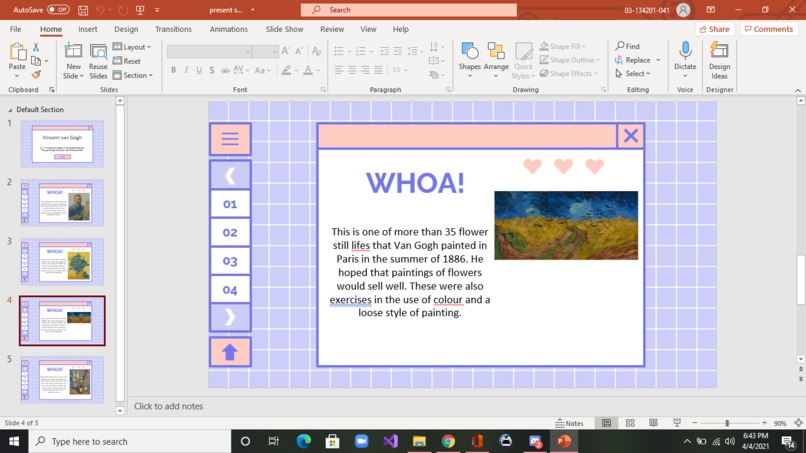The height and width of the screenshot is (453, 806).
Task: Toggle text Shadow formatting
Action: click(x=212, y=70)
